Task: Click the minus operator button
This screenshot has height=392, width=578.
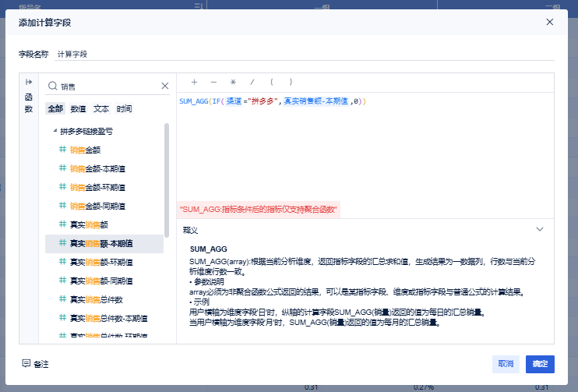Action: point(213,82)
